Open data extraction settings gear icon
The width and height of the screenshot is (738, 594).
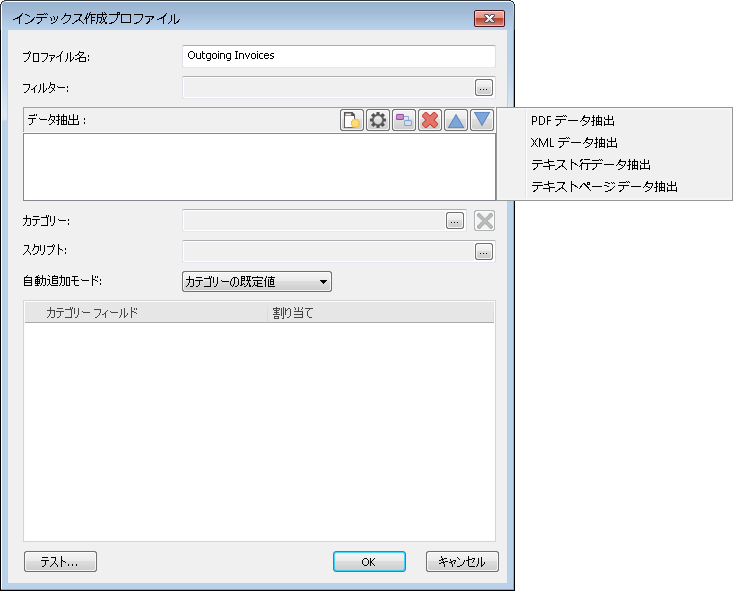coord(377,120)
